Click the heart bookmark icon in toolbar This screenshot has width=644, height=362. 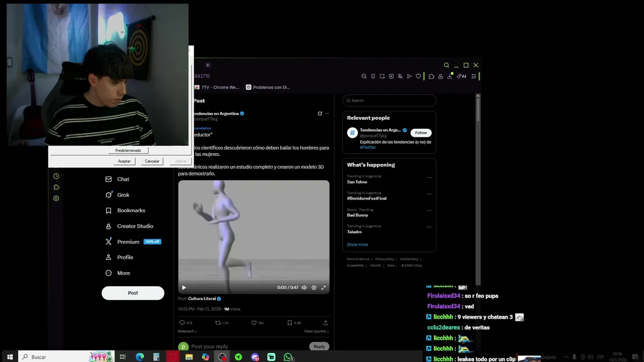(x=418, y=76)
